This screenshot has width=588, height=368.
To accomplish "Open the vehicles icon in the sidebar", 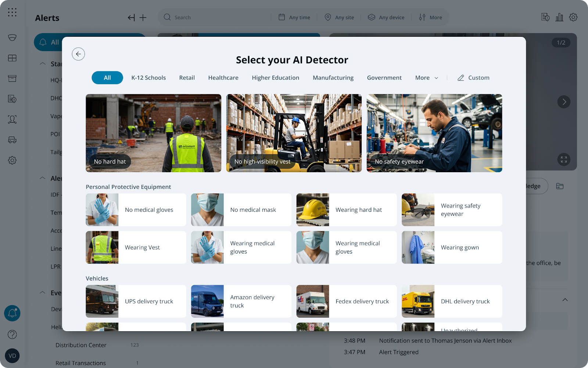I will [x=12, y=140].
